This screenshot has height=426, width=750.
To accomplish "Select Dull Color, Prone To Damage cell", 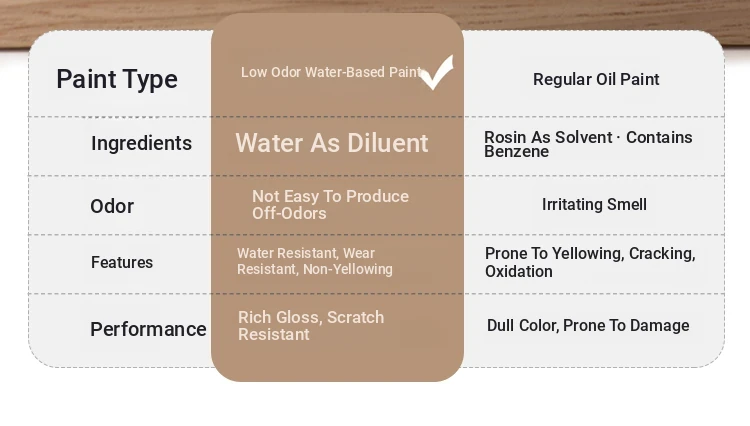I will click(588, 325).
